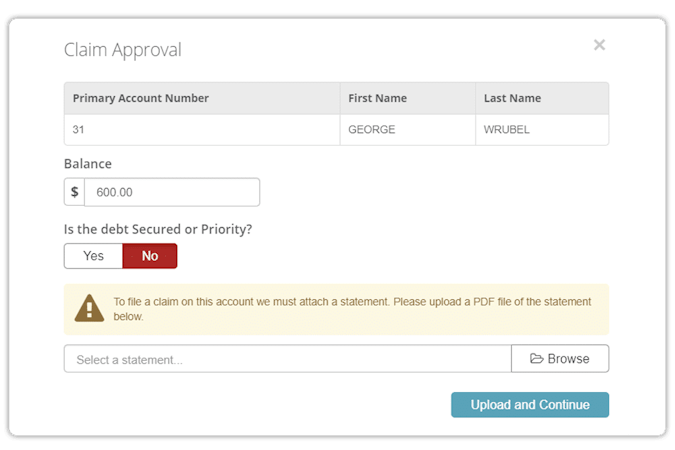Image resolution: width=675 pixels, height=450 pixels.
Task: Click the Claim Approval dialog title
Action: point(123,50)
